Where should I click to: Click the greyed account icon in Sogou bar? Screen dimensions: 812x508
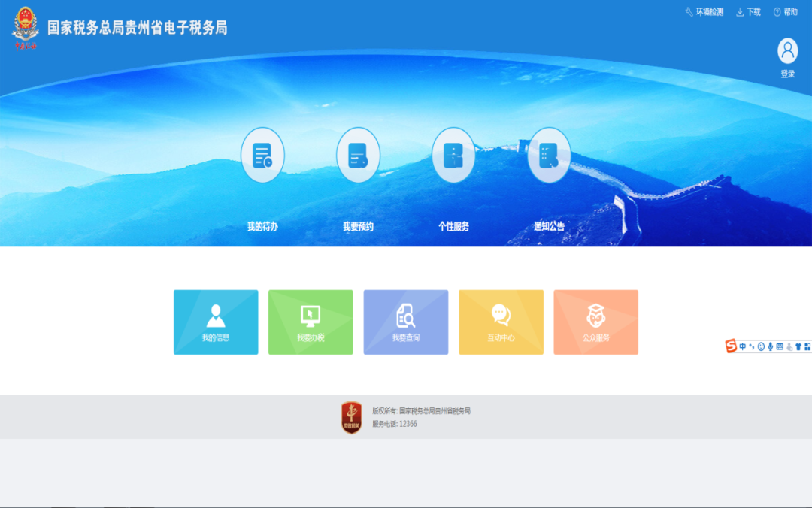(x=789, y=347)
